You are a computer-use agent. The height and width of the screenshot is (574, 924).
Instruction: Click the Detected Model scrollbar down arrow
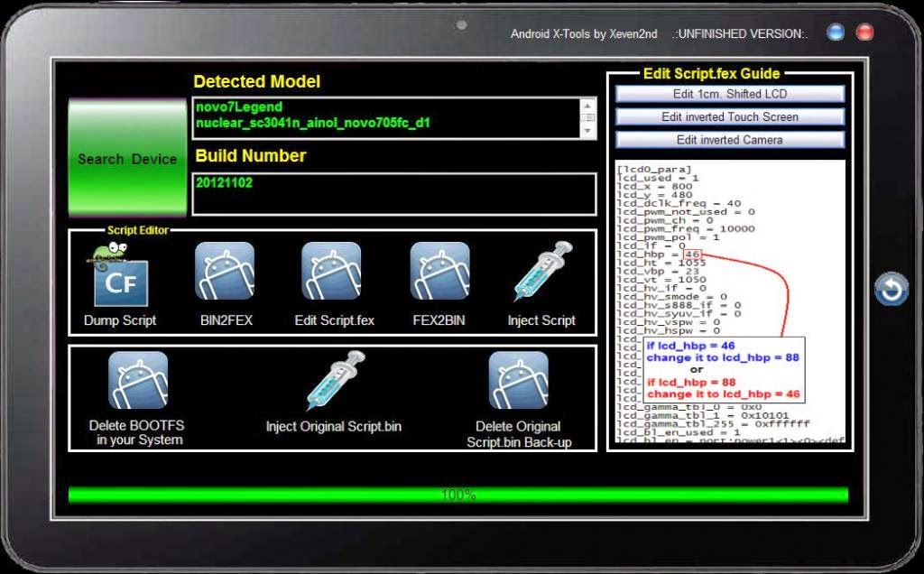[587, 131]
